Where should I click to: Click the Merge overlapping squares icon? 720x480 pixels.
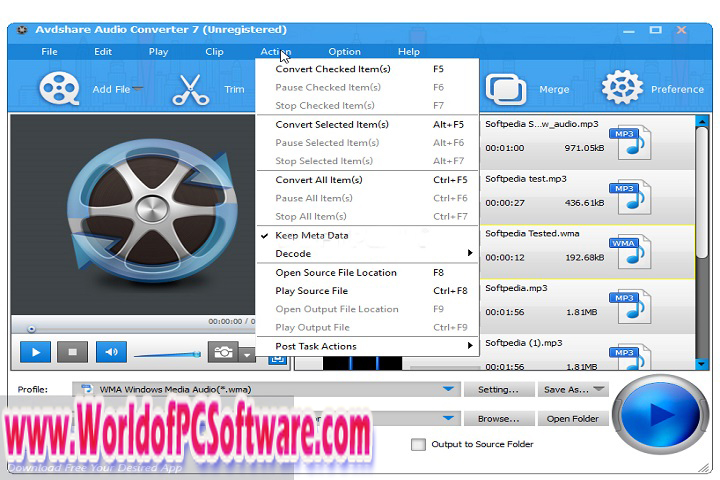(x=506, y=89)
